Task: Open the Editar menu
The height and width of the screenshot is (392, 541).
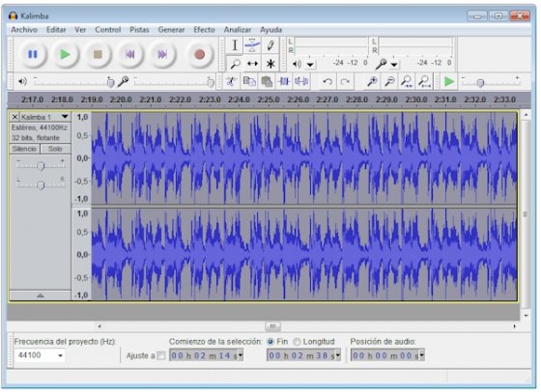Action: pos(56,30)
